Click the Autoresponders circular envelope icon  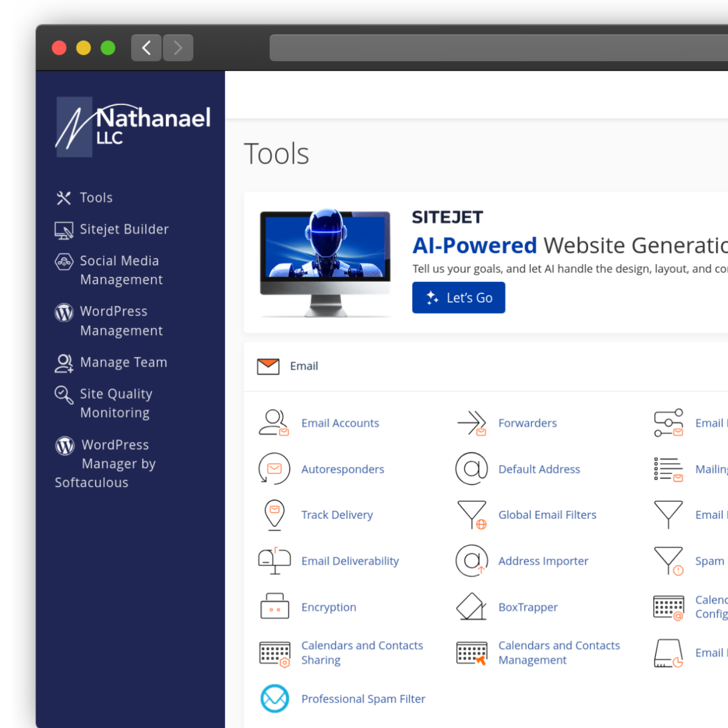(x=274, y=469)
